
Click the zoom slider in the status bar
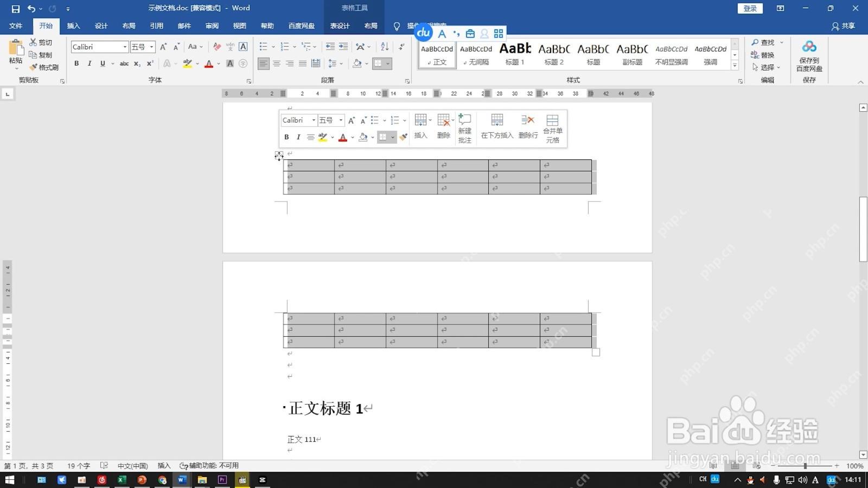pos(805,466)
